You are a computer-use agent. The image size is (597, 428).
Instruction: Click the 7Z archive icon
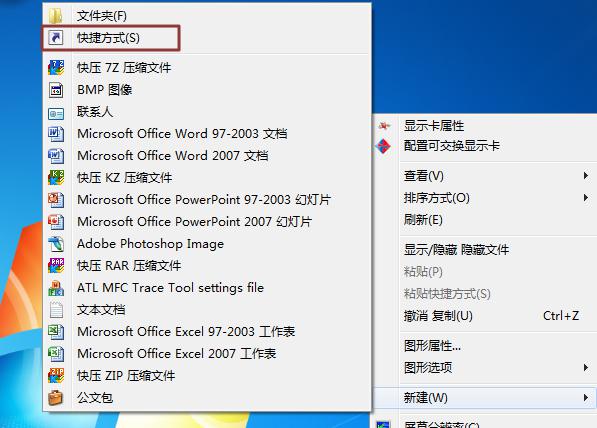pyautogui.click(x=56, y=67)
